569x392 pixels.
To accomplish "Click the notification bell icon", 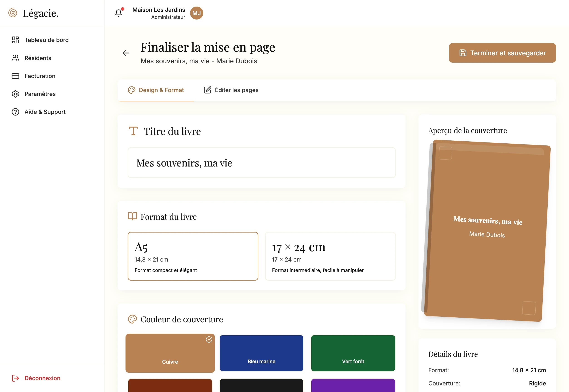I will point(119,13).
